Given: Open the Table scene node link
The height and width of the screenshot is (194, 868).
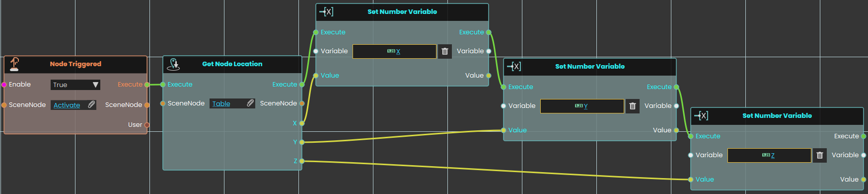Looking at the screenshot, I should pos(221,103).
